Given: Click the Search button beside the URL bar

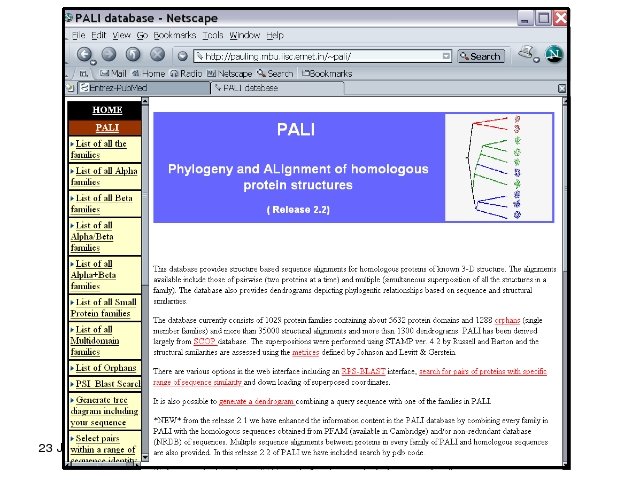Looking at the screenshot, I should point(480,56).
